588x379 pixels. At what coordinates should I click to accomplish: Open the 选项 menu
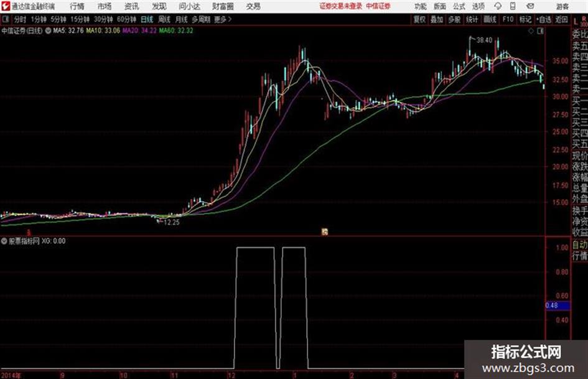tap(478, 6)
